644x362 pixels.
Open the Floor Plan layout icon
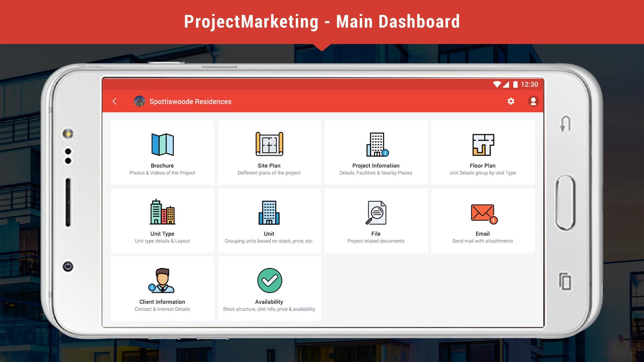point(483,145)
